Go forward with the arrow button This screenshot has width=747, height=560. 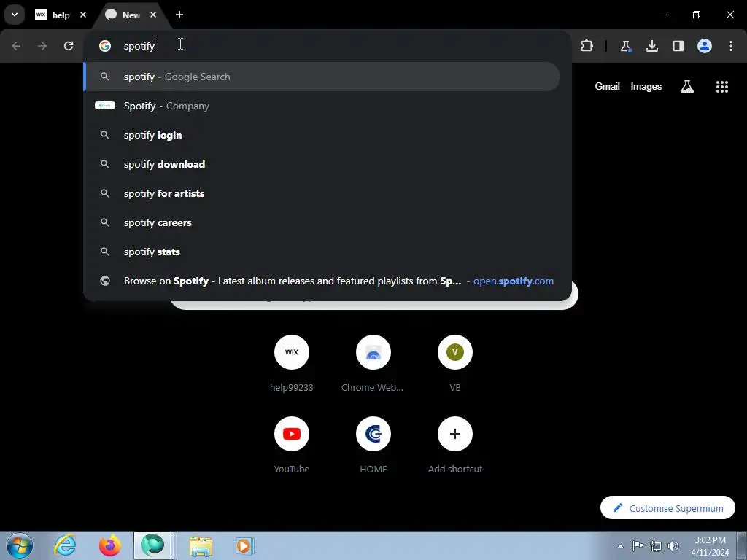[x=42, y=46]
